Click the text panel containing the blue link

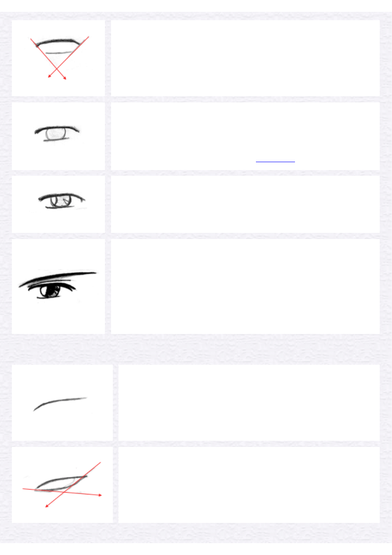245,136
